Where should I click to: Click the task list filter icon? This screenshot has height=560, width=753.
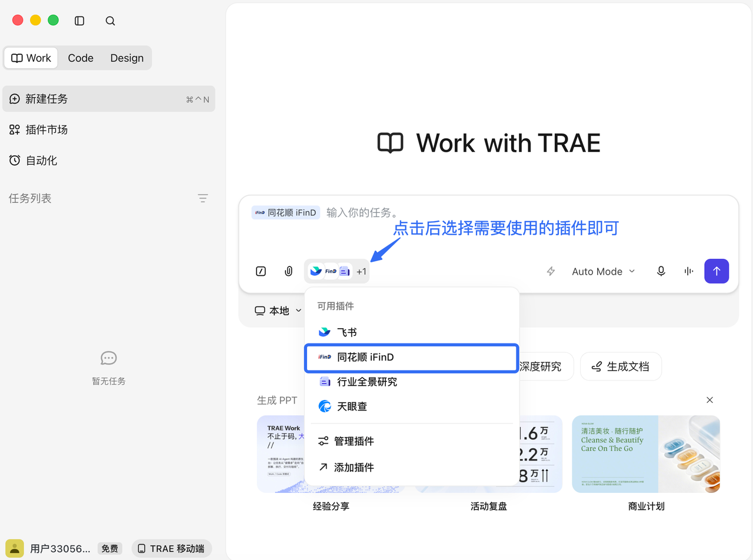pos(203,198)
